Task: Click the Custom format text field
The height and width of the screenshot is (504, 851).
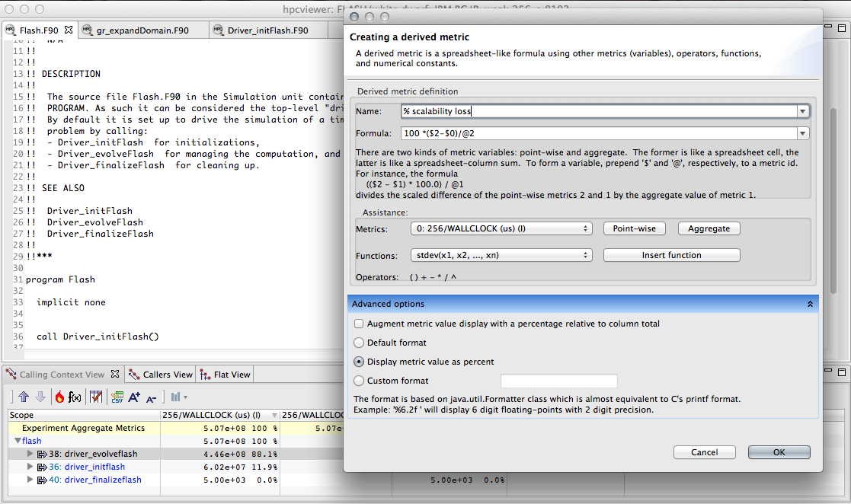Action: (558, 381)
